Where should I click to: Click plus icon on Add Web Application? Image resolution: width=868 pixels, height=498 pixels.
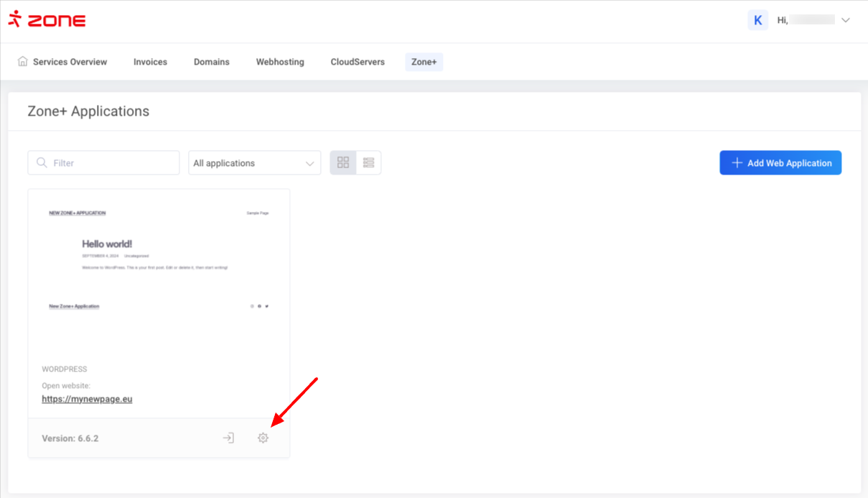pyautogui.click(x=737, y=163)
